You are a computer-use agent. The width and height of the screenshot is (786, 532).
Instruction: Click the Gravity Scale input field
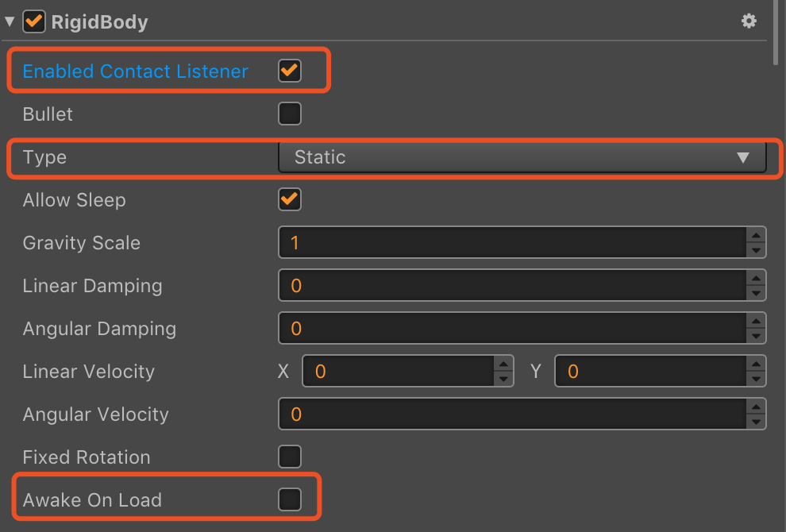point(512,243)
